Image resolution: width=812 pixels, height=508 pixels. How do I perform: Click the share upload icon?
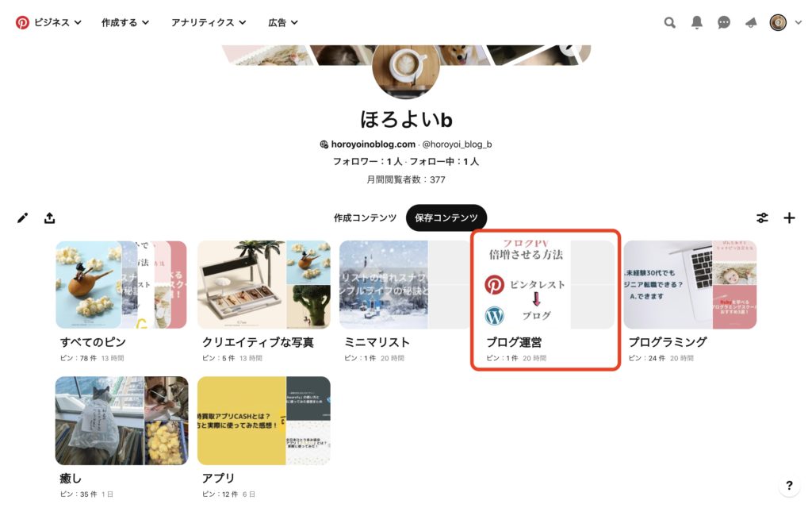coord(50,217)
